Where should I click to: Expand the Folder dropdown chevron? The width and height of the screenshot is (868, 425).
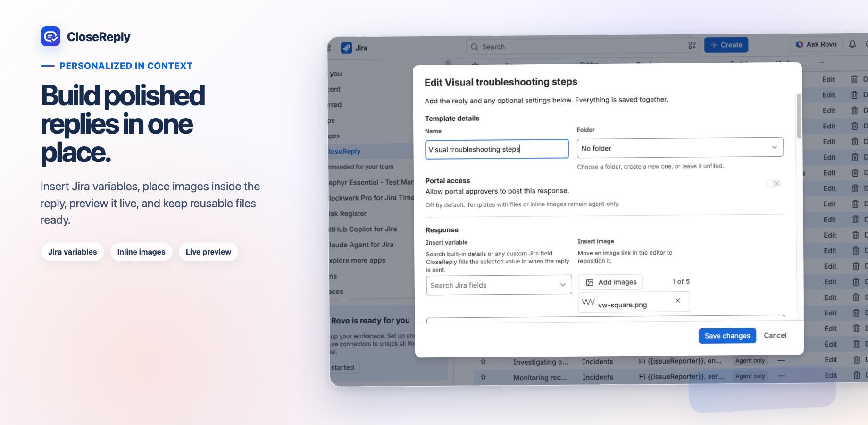pos(774,147)
